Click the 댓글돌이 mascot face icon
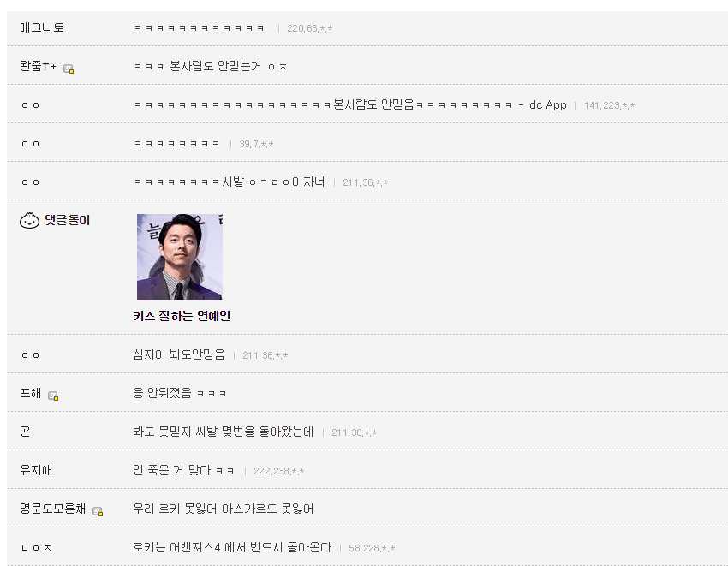This screenshot has height=566, width=728. (x=29, y=220)
